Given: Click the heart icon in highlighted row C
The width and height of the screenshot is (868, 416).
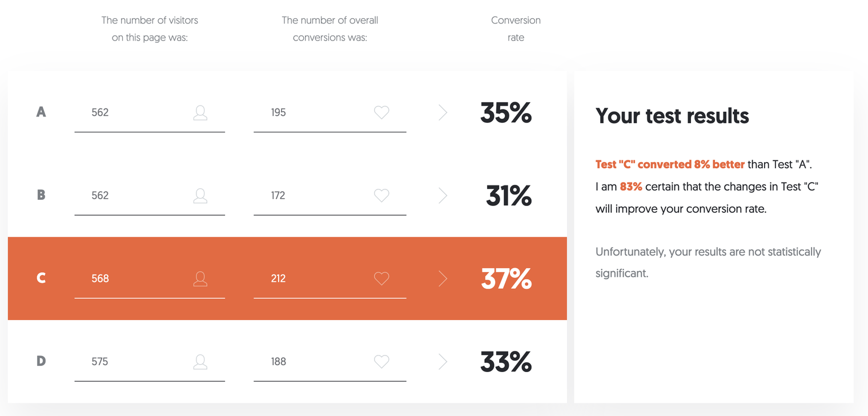Looking at the screenshot, I should point(381,278).
